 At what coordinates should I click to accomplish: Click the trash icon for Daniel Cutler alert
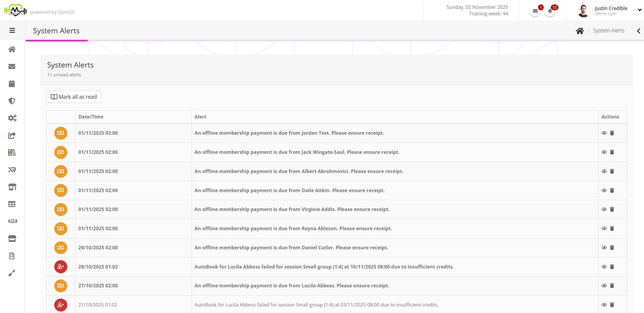coord(612,248)
